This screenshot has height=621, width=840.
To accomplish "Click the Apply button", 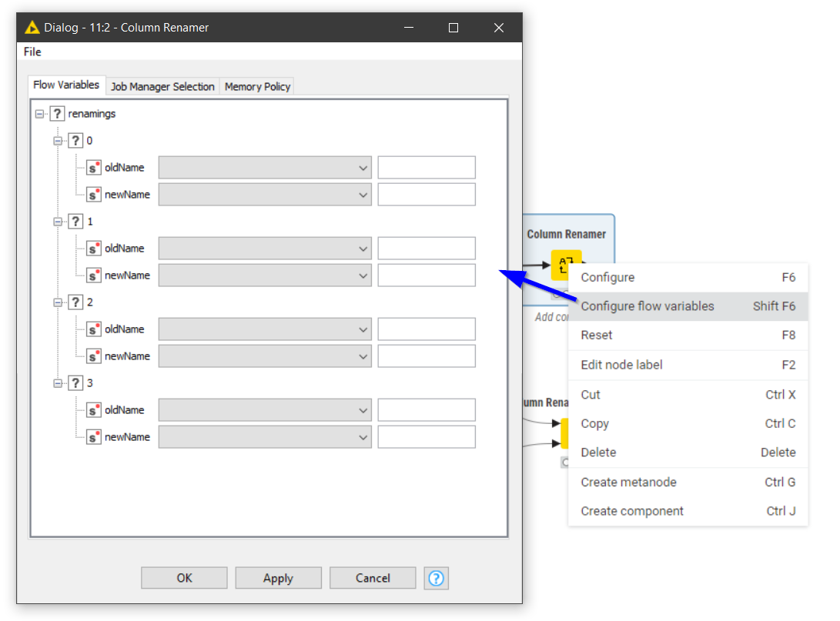I will 278,578.
